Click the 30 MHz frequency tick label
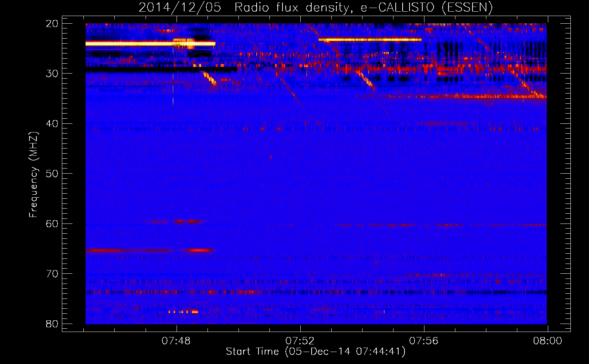Image resolution: width=589 pixels, height=364 pixels. pos(52,74)
